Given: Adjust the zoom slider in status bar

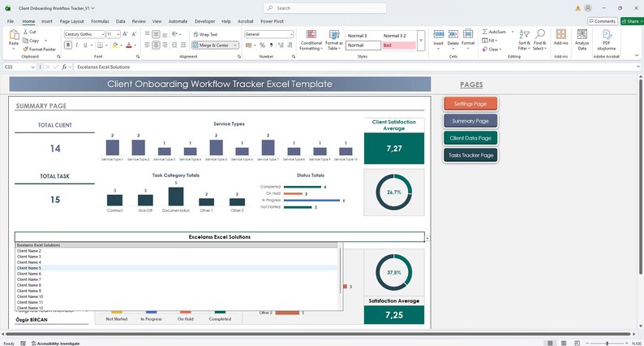Looking at the screenshot, I should click(x=607, y=343).
